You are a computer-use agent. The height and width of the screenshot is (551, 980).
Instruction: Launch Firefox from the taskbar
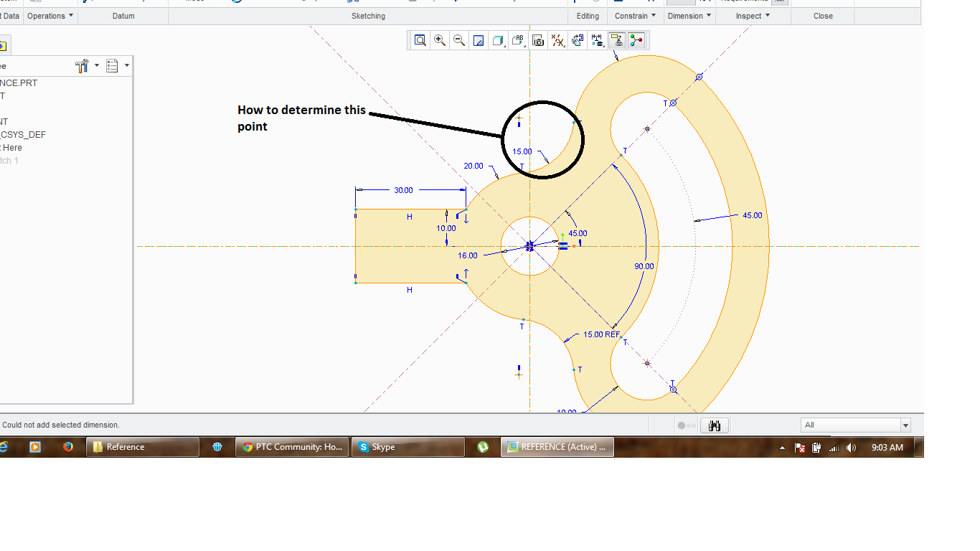[x=68, y=447]
